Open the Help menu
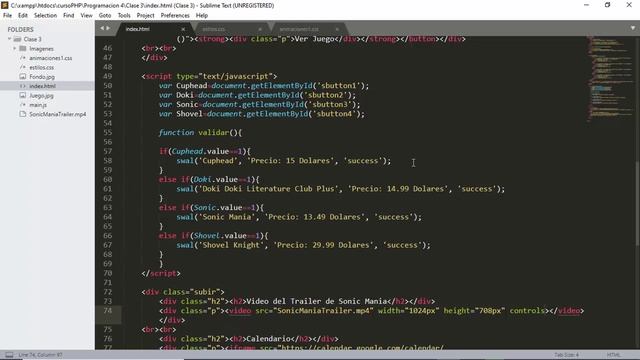 coord(202,16)
